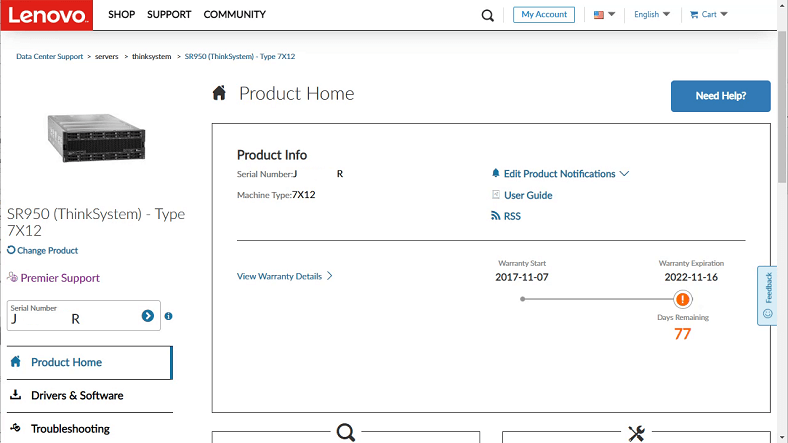Open the search magnifier in header
Screen dimensions: 788x443
pyautogui.click(x=487, y=15)
